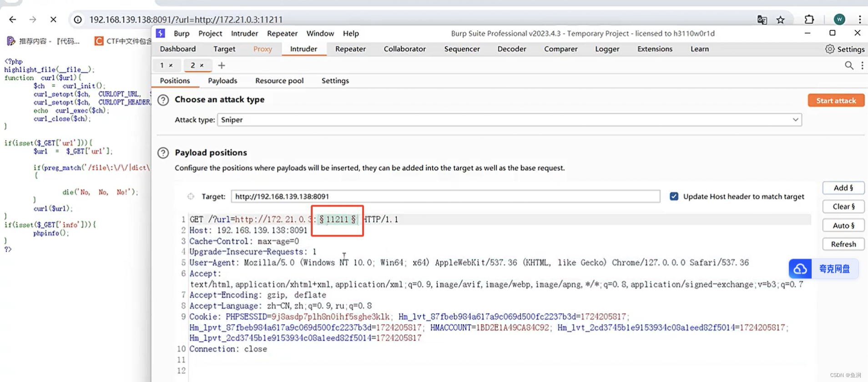Switch to the Proxy tab
Screen dimensions: 868x382
pos(262,49)
